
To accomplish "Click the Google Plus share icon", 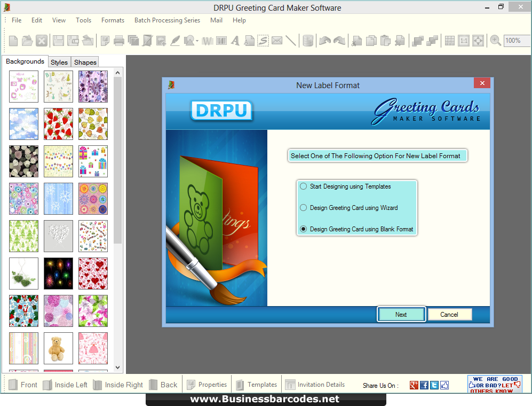I will click(x=414, y=385).
